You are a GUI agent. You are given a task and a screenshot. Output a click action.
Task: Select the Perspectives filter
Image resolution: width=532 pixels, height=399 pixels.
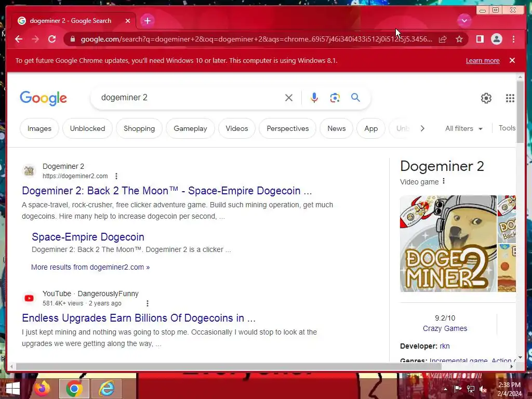(288, 129)
